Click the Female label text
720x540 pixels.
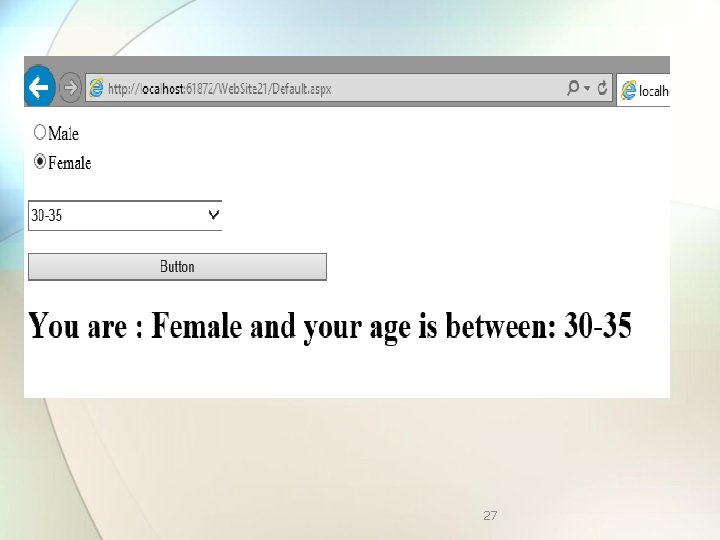(x=70, y=163)
